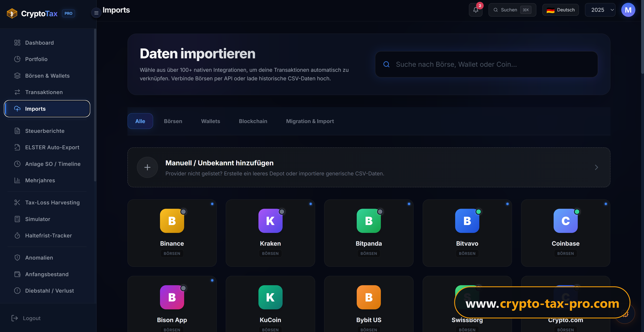This screenshot has width=644, height=332.
Task: Focus the Börse, Wallet oder Coin search field
Action: [486, 65]
